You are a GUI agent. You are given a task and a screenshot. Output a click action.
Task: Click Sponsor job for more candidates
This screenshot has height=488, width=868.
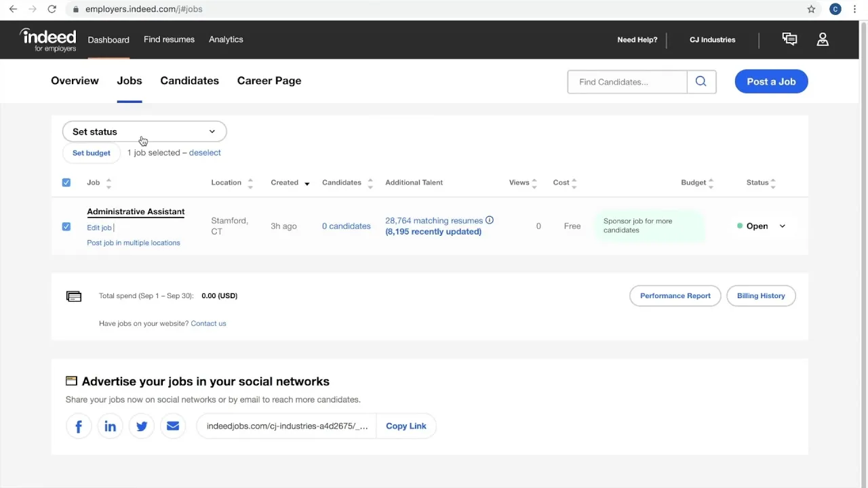pos(650,226)
